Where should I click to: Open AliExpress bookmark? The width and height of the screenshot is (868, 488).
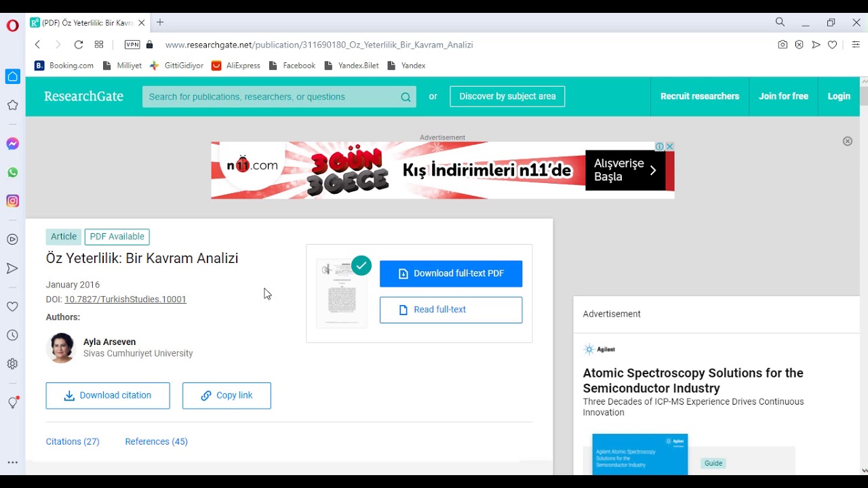(x=236, y=66)
